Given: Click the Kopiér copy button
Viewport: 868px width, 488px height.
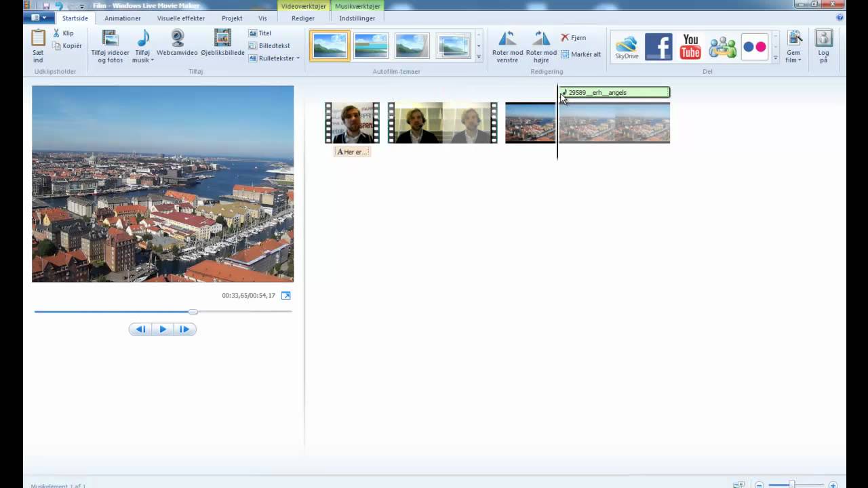Looking at the screenshot, I should pyautogui.click(x=67, y=46).
